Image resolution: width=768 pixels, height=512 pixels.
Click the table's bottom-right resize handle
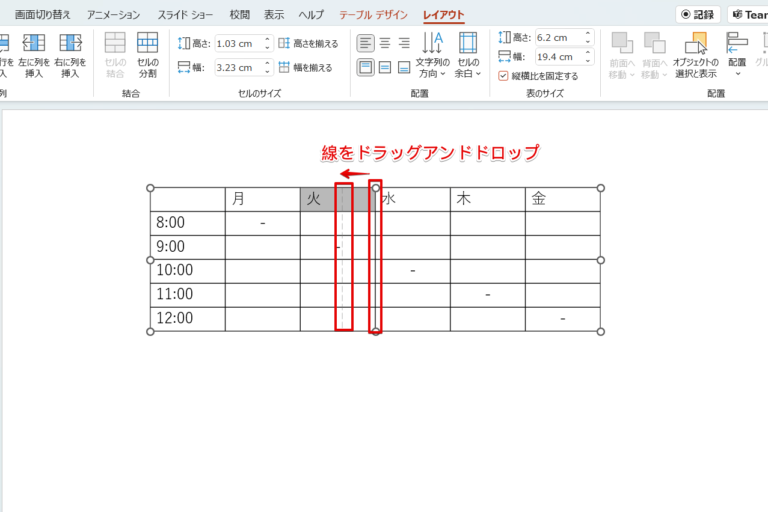(x=601, y=332)
